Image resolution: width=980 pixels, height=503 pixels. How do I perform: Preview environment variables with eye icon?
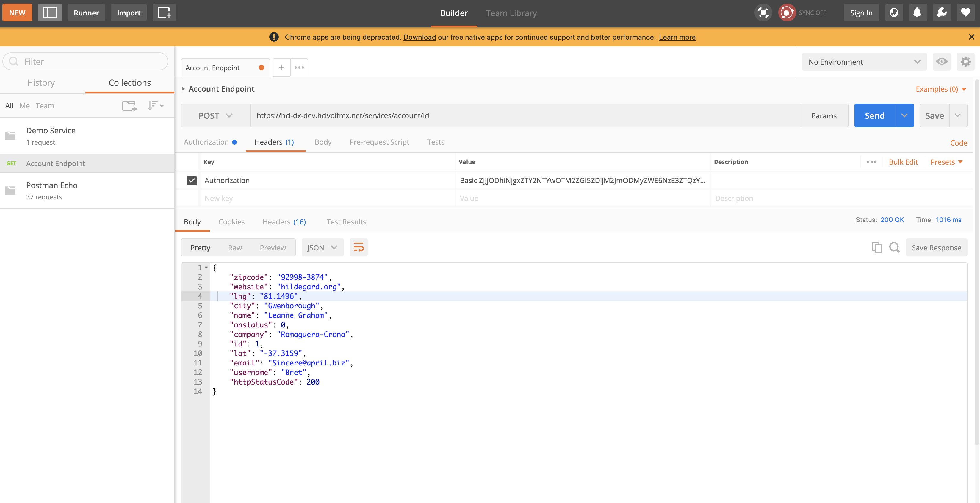click(942, 62)
